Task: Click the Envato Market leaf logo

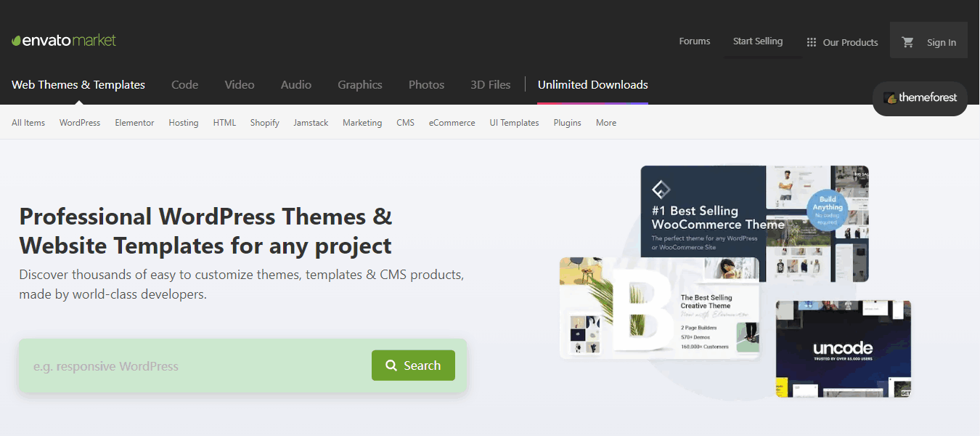Action: (15, 41)
